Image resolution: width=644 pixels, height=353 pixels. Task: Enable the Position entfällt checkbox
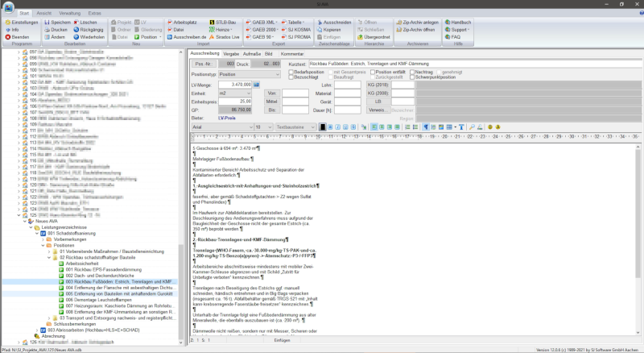point(373,72)
